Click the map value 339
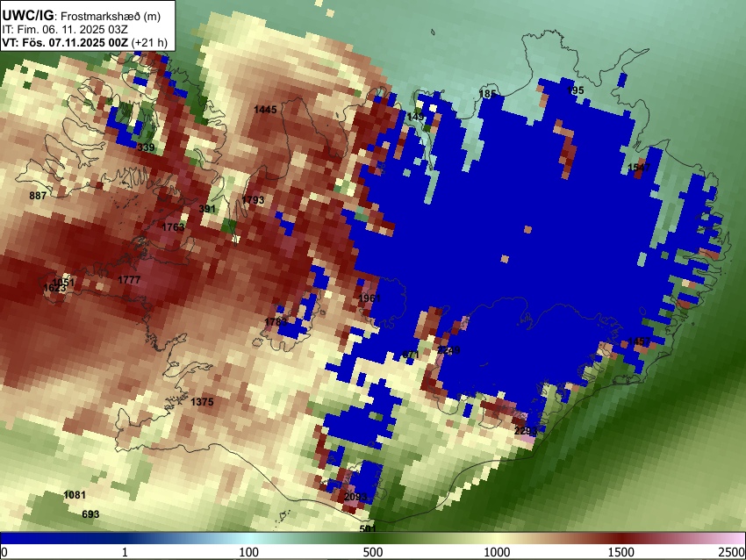 [146, 147]
